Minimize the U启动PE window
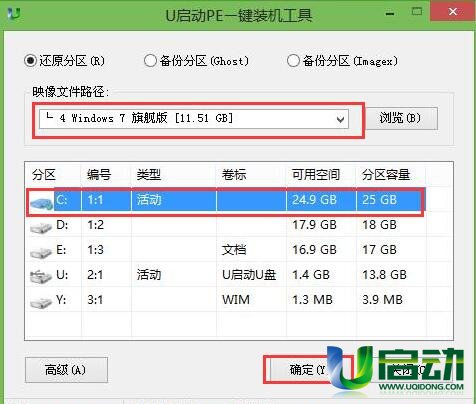 point(390,13)
